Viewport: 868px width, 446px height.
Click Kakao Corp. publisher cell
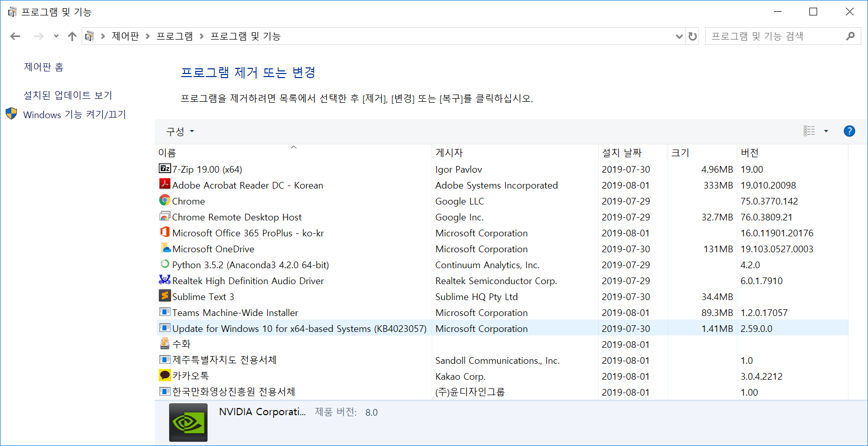coord(460,376)
